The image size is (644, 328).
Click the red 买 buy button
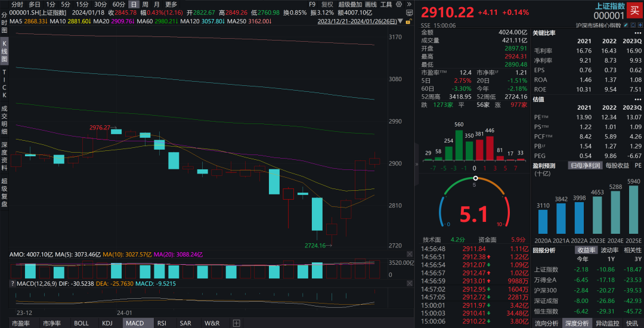[x=634, y=10]
